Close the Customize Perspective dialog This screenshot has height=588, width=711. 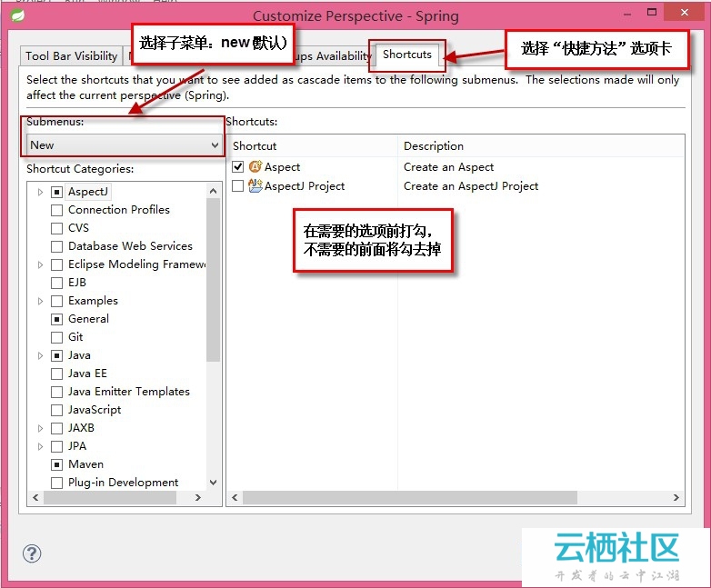(x=685, y=13)
